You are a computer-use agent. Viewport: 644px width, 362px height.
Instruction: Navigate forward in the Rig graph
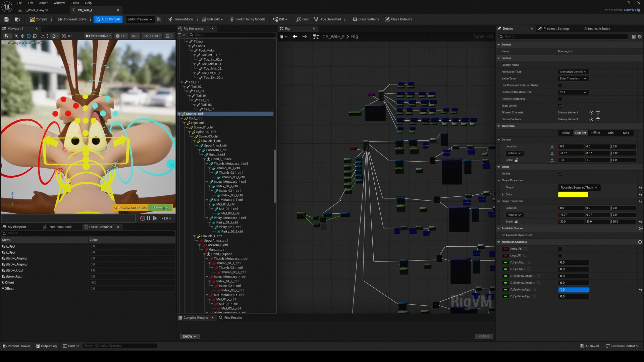point(305,37)
